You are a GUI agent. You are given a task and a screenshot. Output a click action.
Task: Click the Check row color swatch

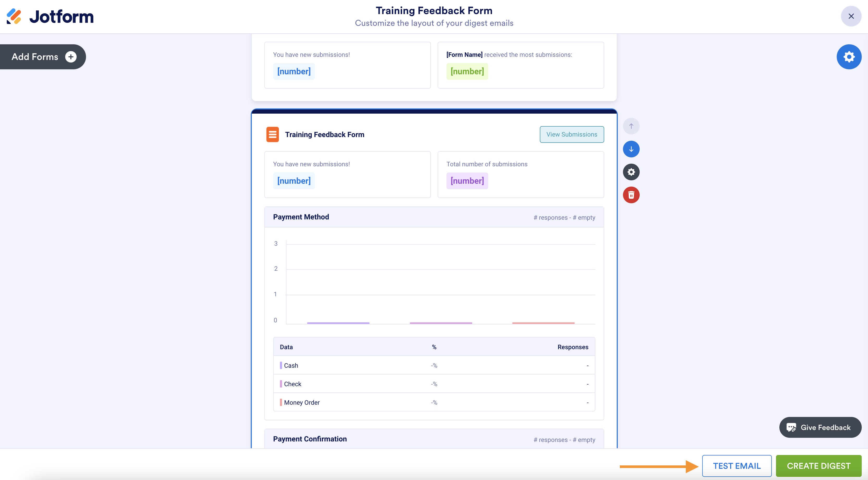coord(281,384)
